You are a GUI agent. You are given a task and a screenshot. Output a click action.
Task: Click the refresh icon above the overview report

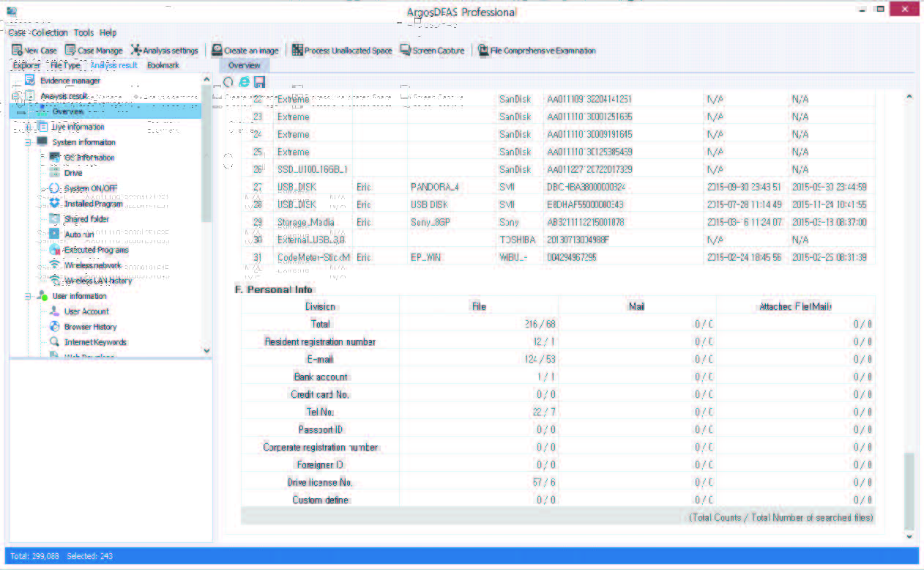coord(228,83)
